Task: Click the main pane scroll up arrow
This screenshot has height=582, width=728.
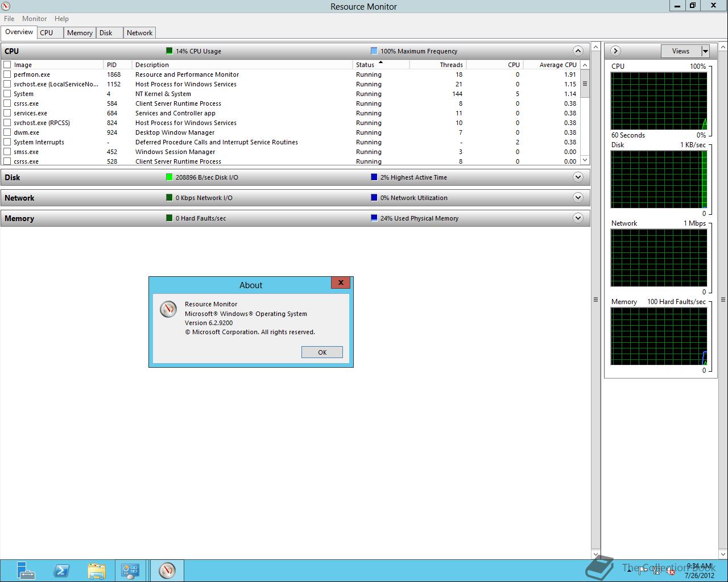Action: [x=596, y=47]
